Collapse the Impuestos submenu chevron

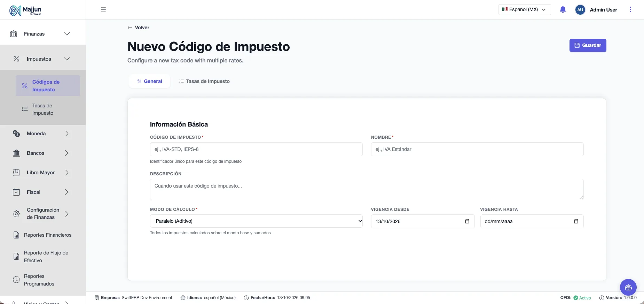[x=67, y=59]
